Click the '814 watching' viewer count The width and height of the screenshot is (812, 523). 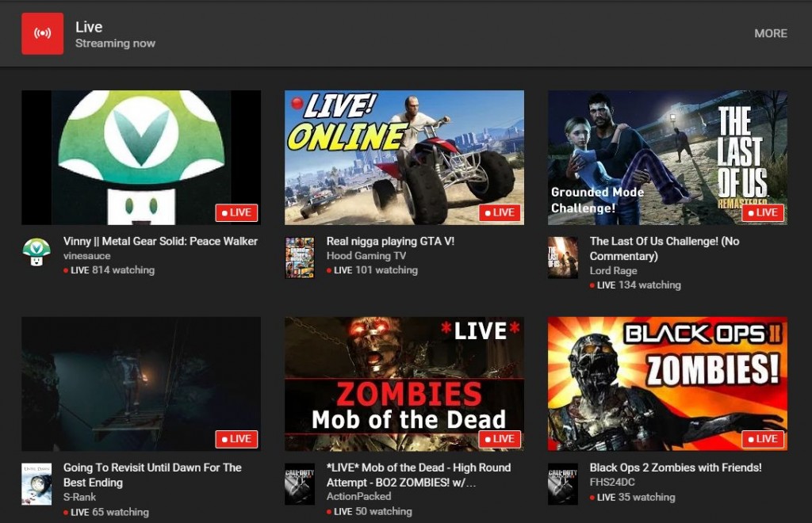123,270
